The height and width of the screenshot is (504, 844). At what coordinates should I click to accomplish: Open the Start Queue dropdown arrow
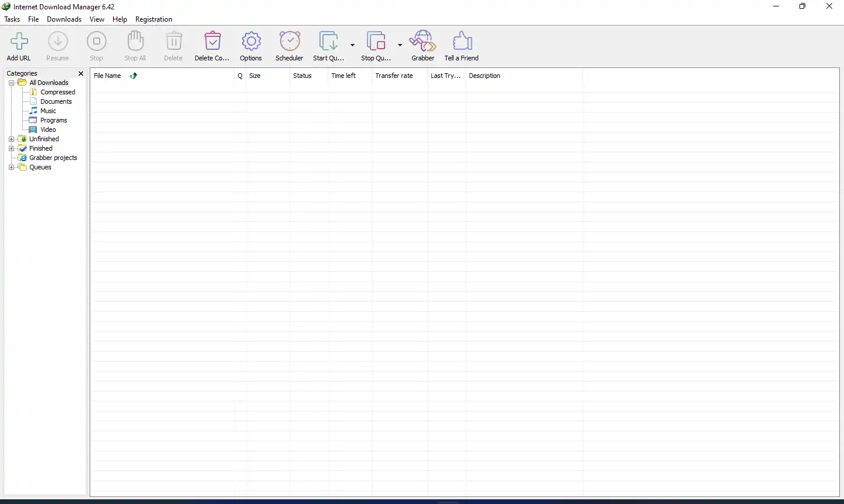pyautogui.click(x=352, y=45)
